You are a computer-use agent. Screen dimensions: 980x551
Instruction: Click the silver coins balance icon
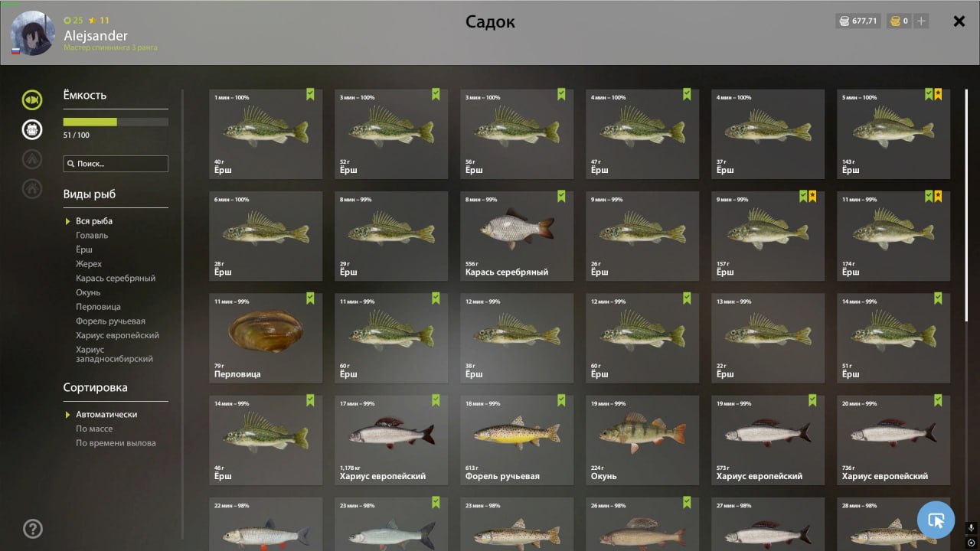click(844, 21)
